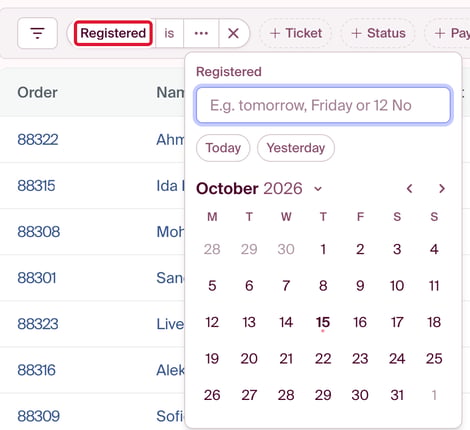Select October 11 in the calendar
This screenshot has width=470, height=430.
click(434, 286)
